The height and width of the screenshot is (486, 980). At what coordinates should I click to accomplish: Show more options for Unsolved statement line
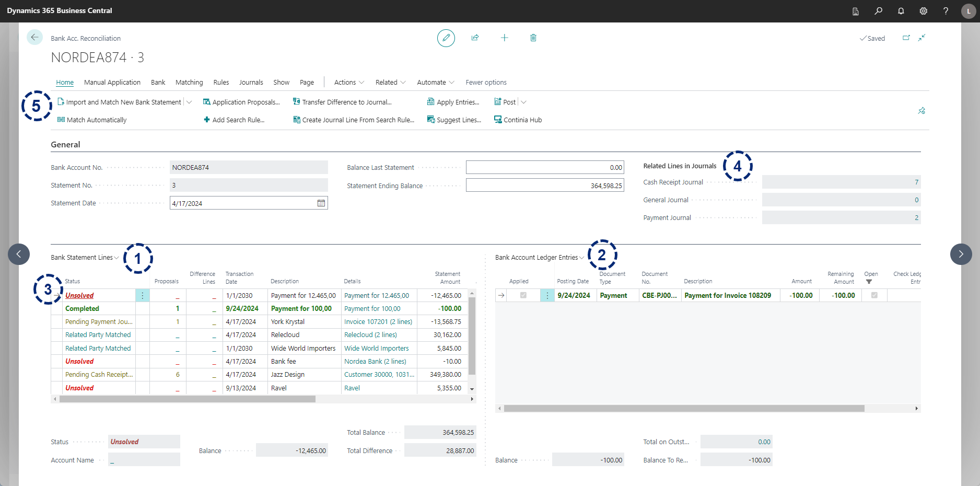[142, 295]
